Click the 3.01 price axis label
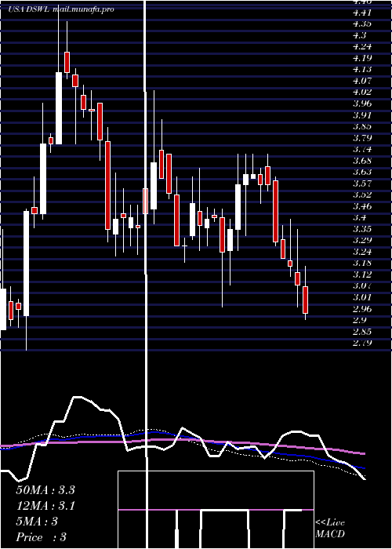Image resolution: width=392 pixels, height=549 pixels. (362, 297)
